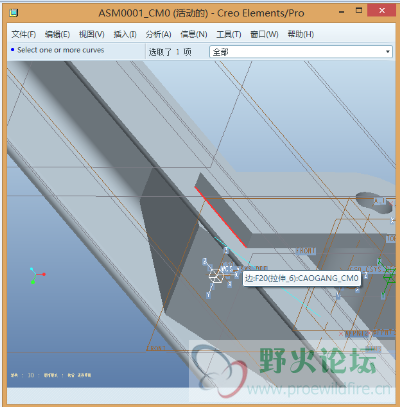Open the 编辑(E) menu

(57, 34)
